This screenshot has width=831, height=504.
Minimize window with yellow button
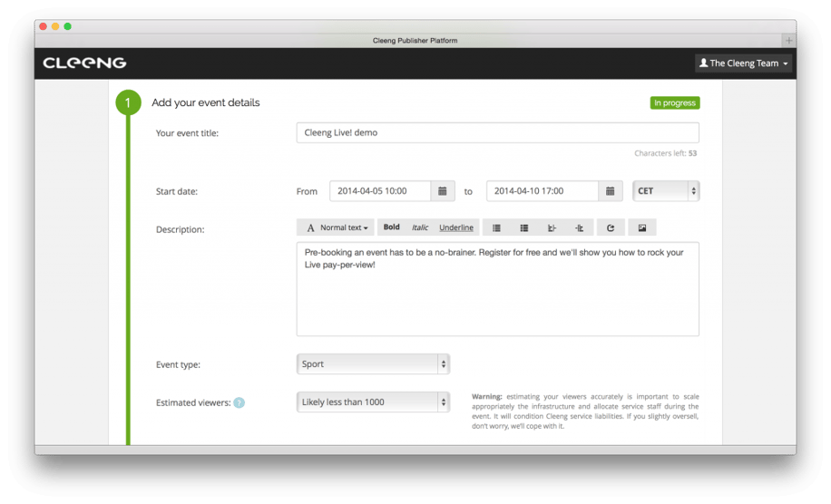(x=55, y=26)
